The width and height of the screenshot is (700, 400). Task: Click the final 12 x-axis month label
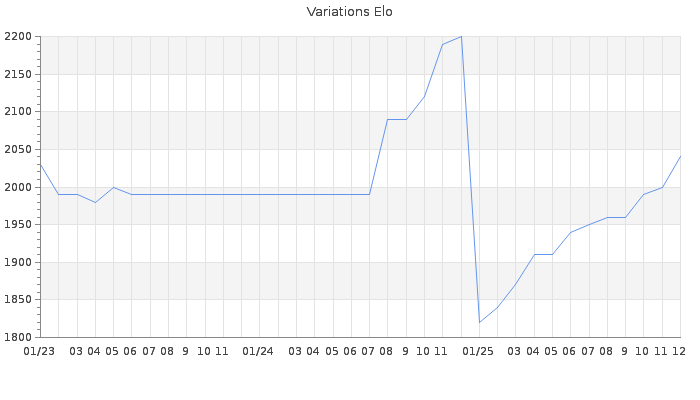(679, 351)
